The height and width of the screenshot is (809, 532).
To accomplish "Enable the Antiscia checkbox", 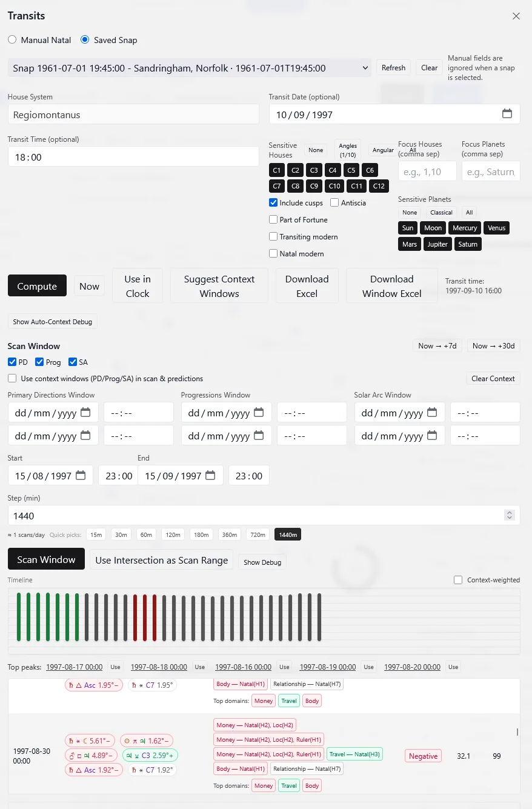I will [x=334, y=203].
